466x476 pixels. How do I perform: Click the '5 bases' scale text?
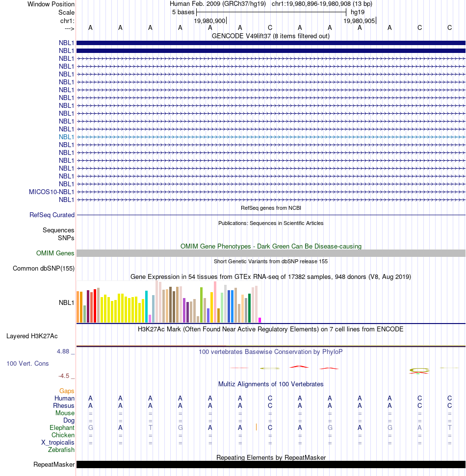(183, 12)
